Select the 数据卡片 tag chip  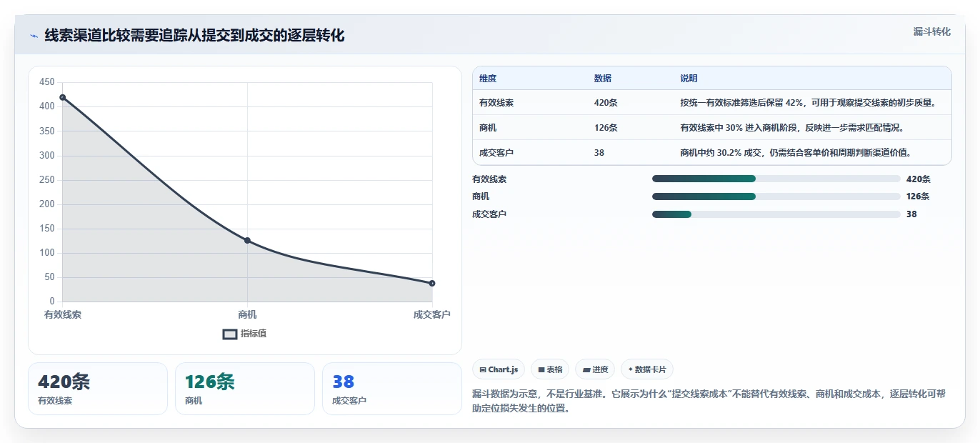pos(647,369)
